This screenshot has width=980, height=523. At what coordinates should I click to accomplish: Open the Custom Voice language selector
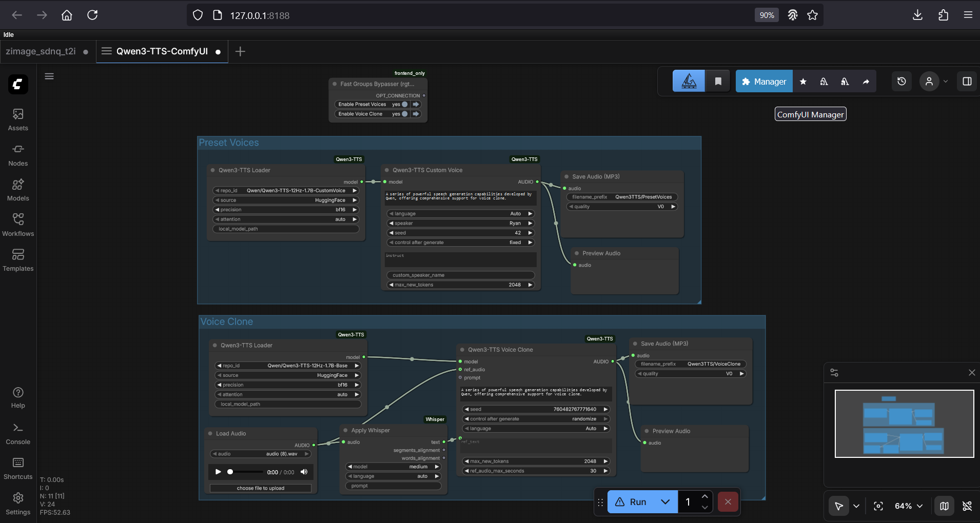(x=461, y=214)
